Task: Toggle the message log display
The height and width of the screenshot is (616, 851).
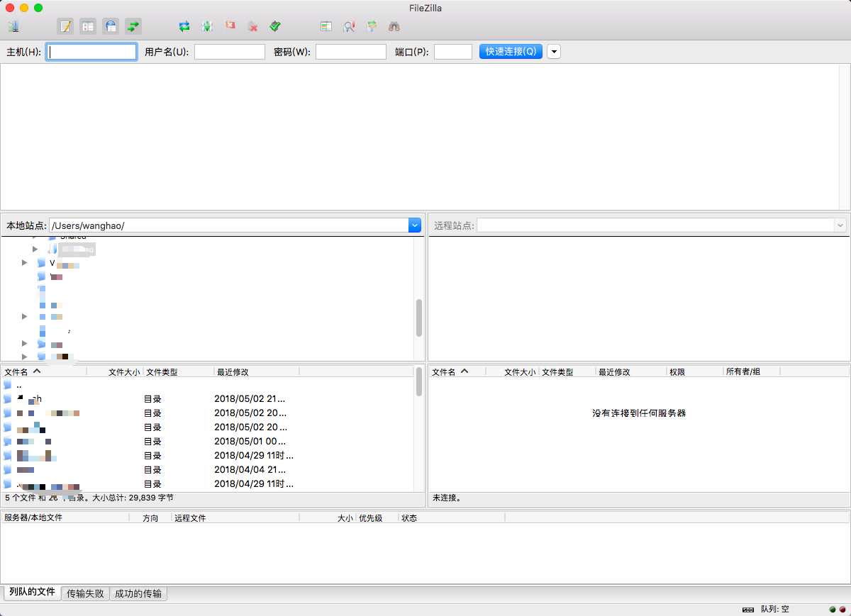Action: point(65,27)
